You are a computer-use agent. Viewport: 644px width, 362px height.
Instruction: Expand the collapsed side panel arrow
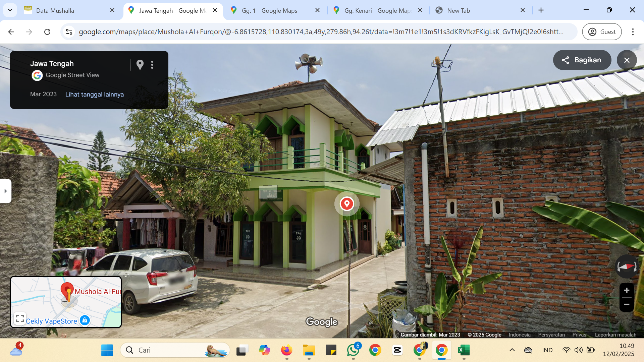tap(5, 191)
